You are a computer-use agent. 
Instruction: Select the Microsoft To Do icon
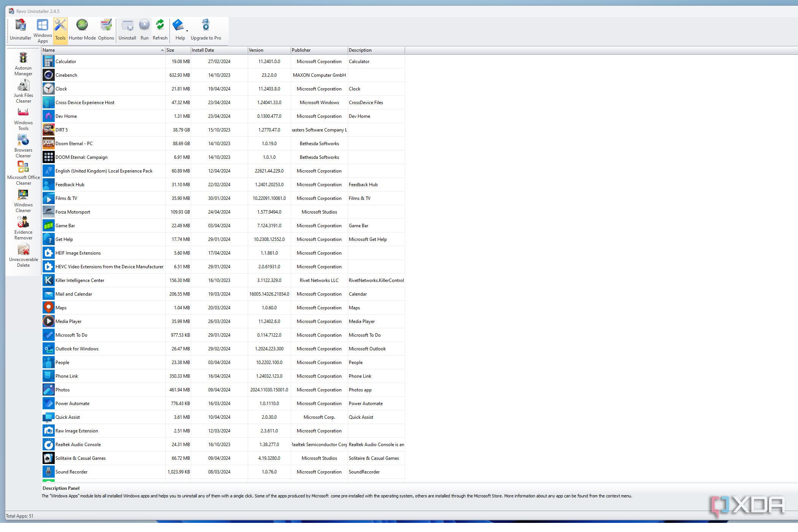[x=48, y=335]
